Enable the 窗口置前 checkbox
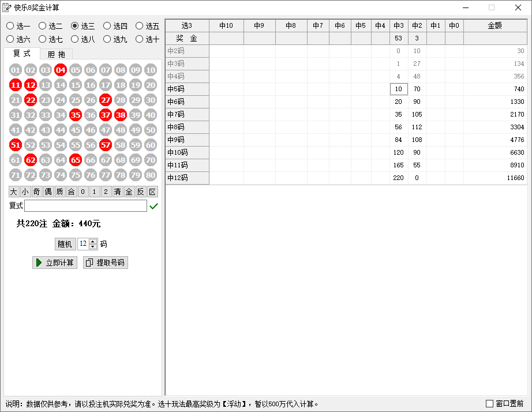The image size is (532, 412). click(x=490, y=404)
